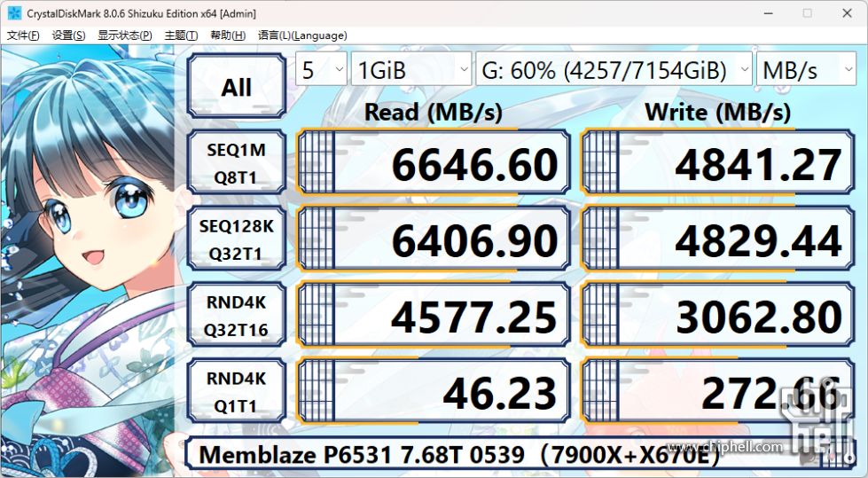Click the RND4K Q32T16 write result 3062.80
The width and height of the screenshot is (868, 478).
(x=717, y=315)
